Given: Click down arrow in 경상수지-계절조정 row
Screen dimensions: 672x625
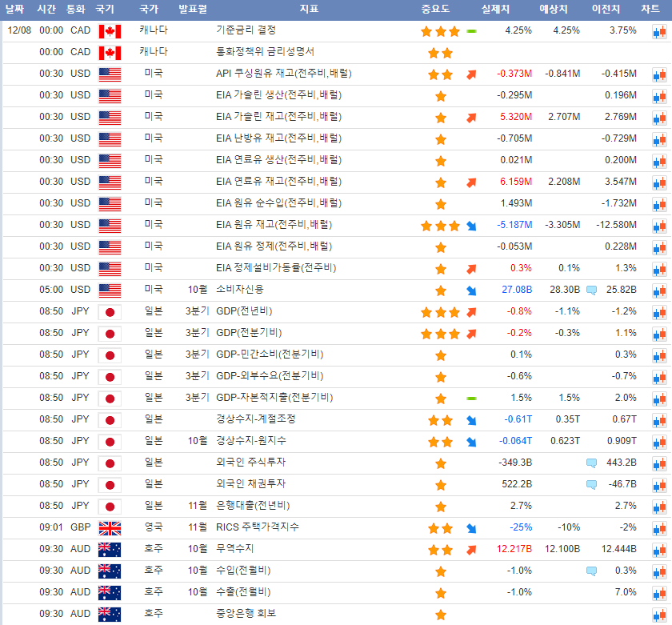Looking at the screenshot, I should coord(471,420).
